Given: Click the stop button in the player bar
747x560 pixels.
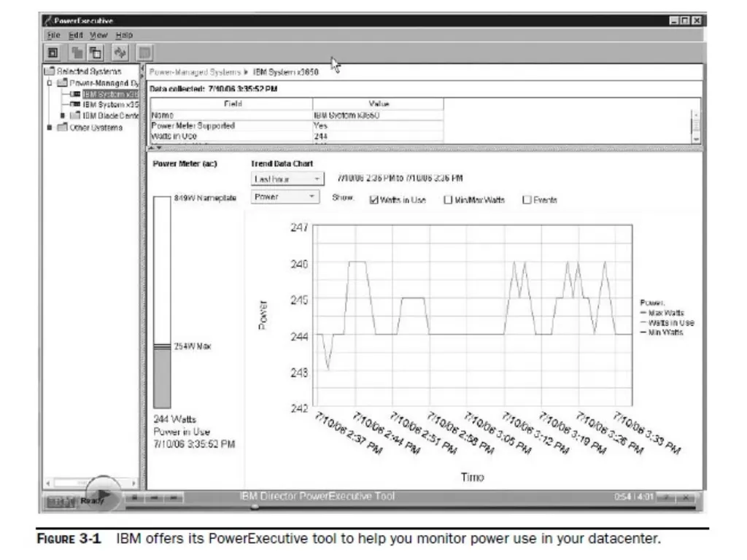Looking at the screenshot, I should [x=135, y=498].
